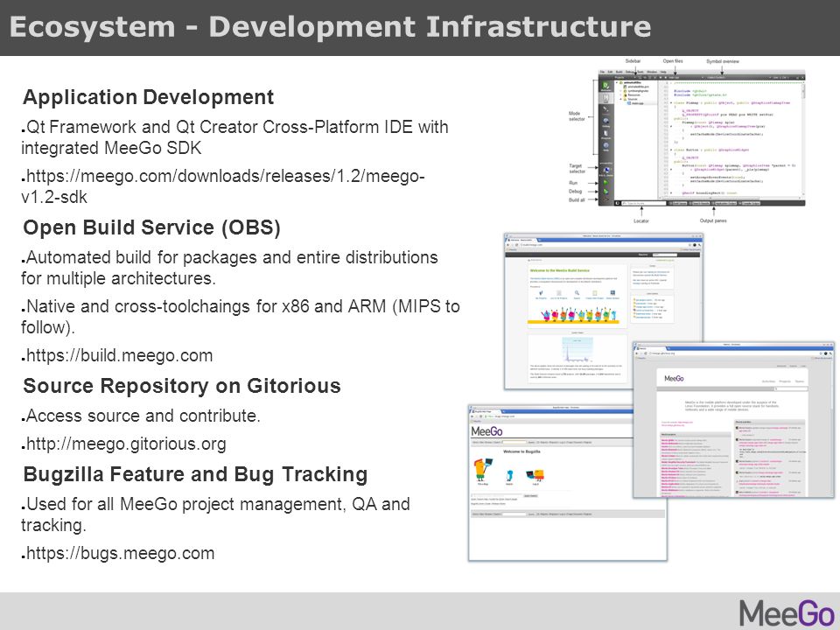This screenshot has height=630, width=840.
Task: Open the https://bugs.meego.com link
Action: tap(120, 553)
